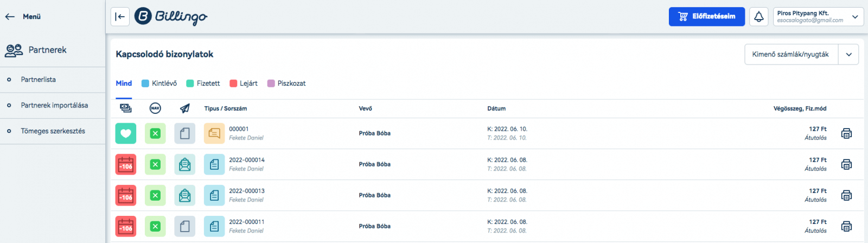
Task: Click print icon for document 000001
Action: coord(846,133)
